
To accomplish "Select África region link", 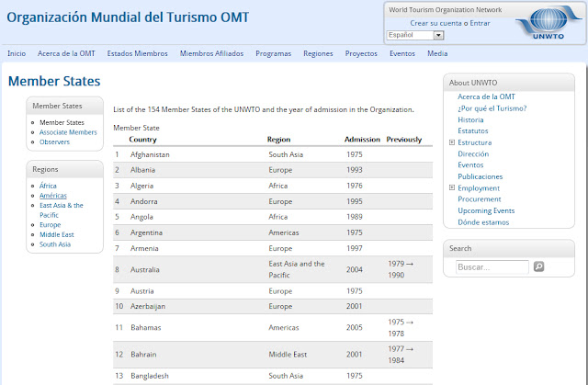I will (x=48, y=186).
